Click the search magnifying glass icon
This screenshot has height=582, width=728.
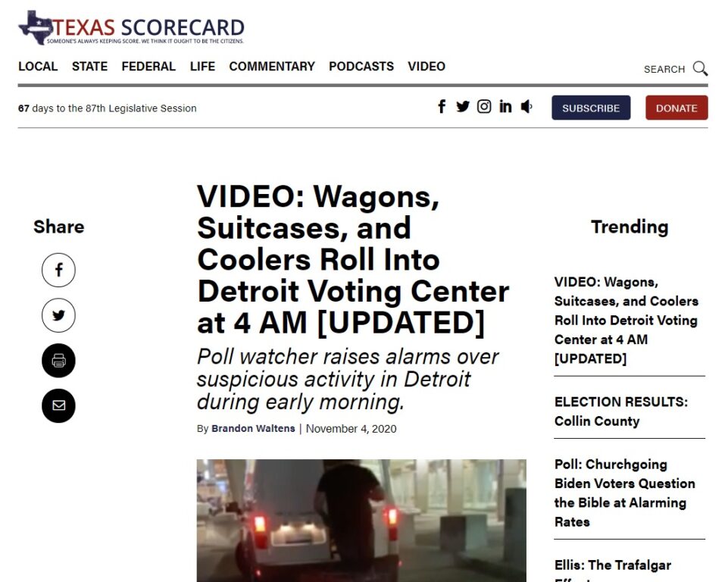700,69
